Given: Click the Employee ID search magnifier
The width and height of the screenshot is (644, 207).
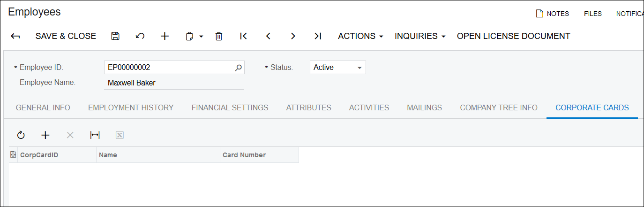Looking at the screenshot, I should coord(238,68).
